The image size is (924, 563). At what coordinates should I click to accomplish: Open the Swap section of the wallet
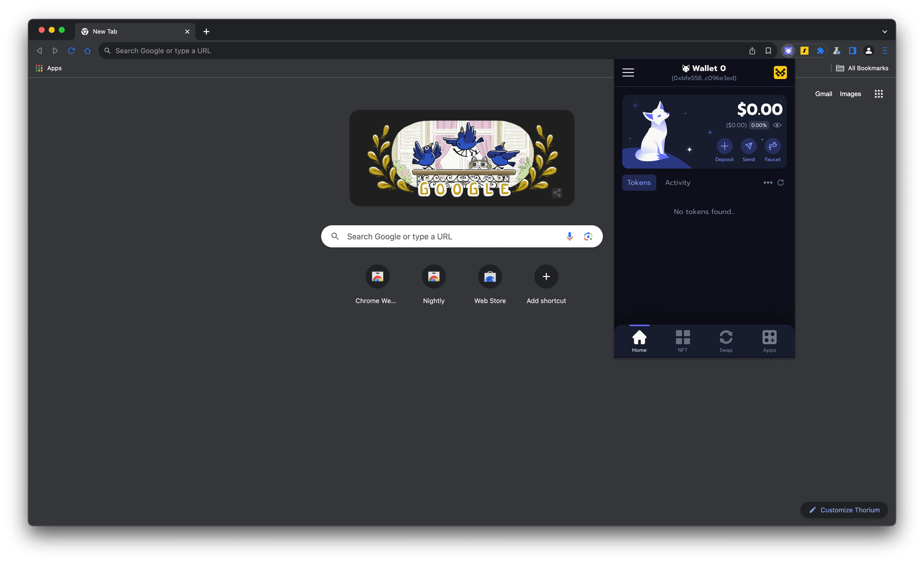point(726,341)
